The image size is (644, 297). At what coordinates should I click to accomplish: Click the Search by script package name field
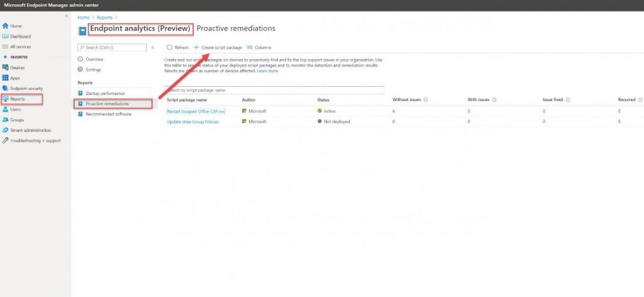point(274,90)
